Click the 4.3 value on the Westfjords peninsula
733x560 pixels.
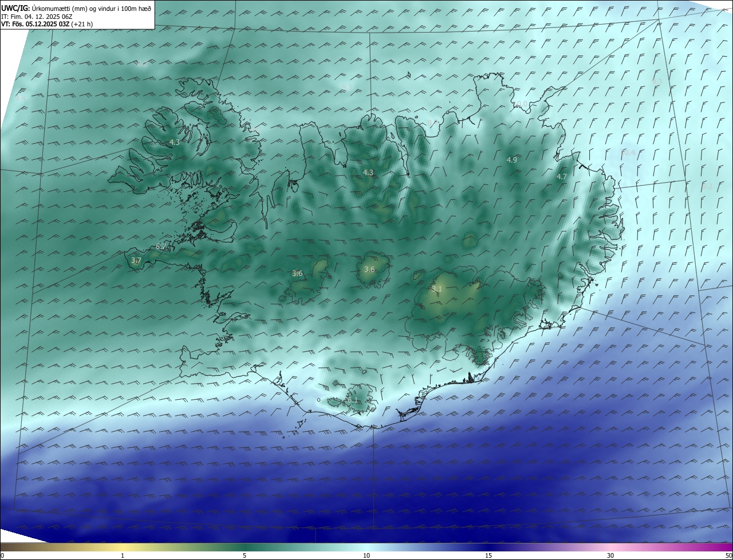(175, 142)
